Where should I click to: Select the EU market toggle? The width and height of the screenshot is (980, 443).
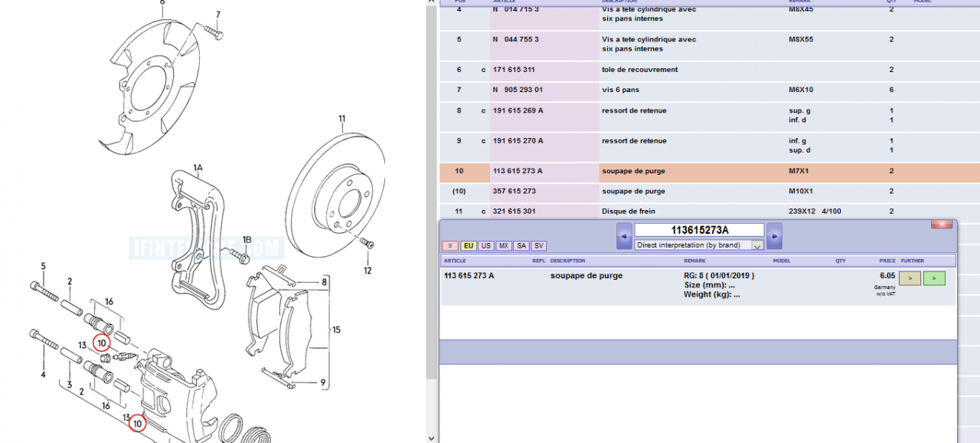point(468,246)
